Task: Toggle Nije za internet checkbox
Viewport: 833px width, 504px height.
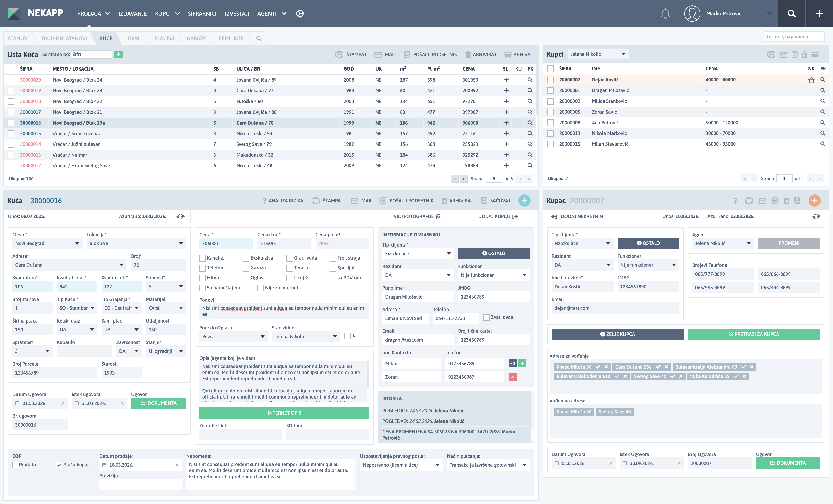Action: pos(260,288)
